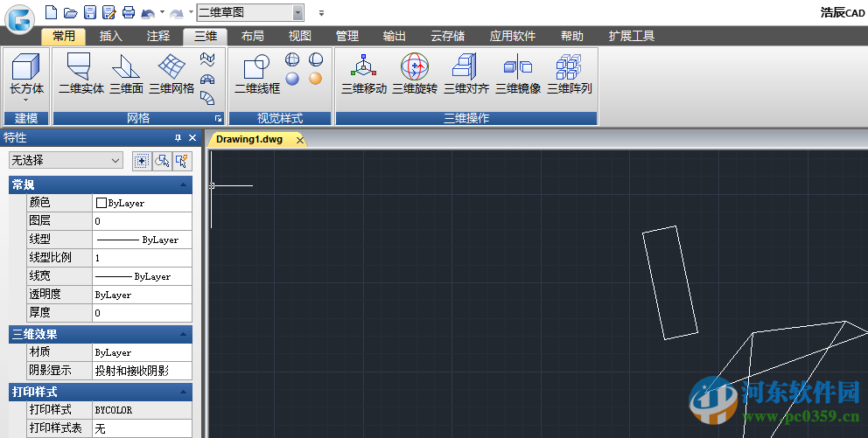Pin the 特性 panel with auto-hide icon
The image size is (868, 438).
[178, 138]
